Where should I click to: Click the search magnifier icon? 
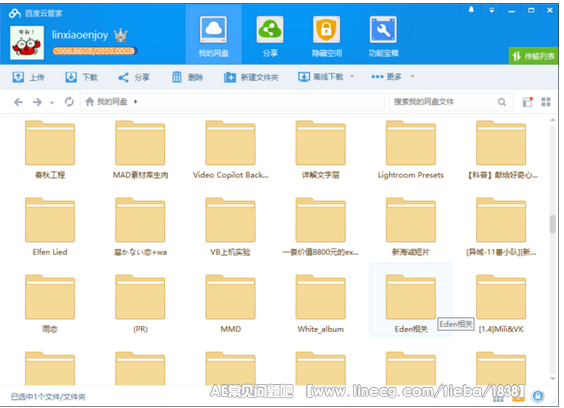[502, 102]
